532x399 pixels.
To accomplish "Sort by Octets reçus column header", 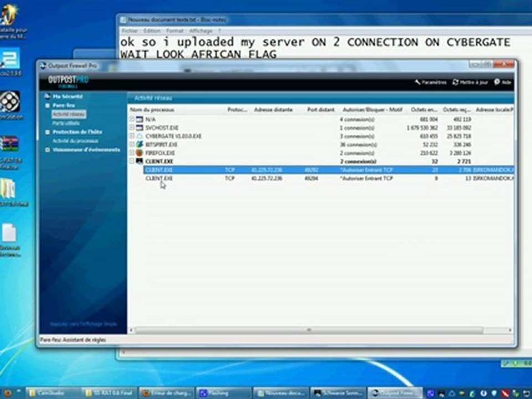I will 456,110.
